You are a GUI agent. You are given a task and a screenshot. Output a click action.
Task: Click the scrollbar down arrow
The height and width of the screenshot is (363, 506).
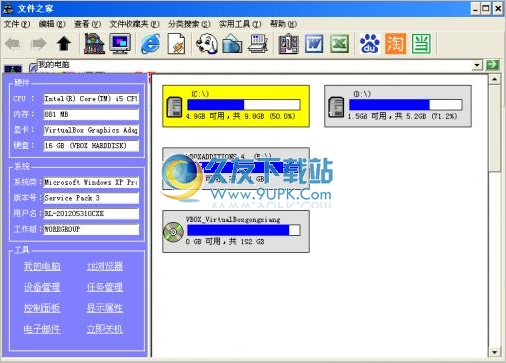(x=494, y=352)
